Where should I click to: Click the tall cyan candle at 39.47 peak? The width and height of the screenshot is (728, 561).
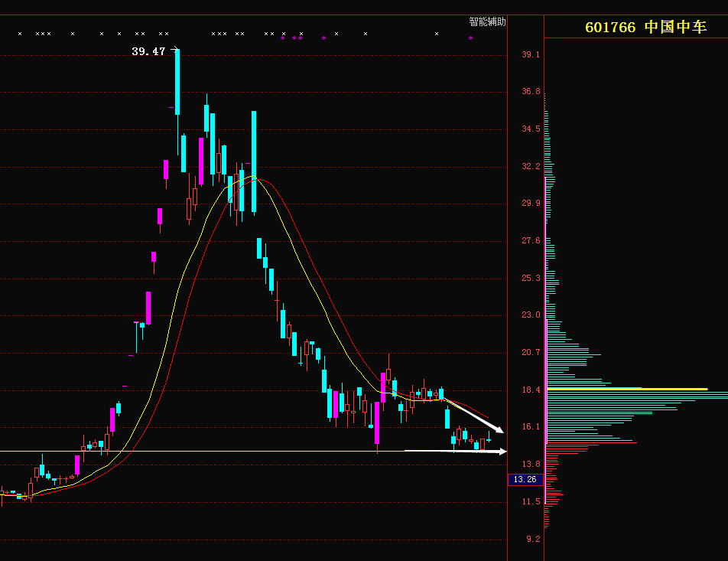pos(177,82)
